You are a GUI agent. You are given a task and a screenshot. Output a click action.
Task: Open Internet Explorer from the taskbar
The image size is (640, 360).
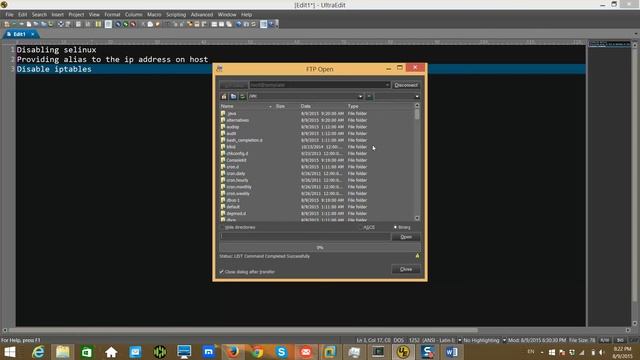[x=38, y=352]
